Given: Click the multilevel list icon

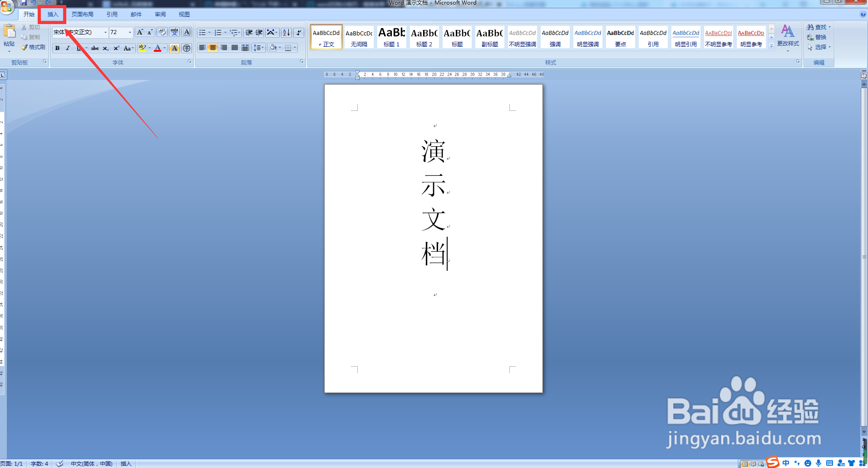Looking at the screenshot, I should pos(235,32).
